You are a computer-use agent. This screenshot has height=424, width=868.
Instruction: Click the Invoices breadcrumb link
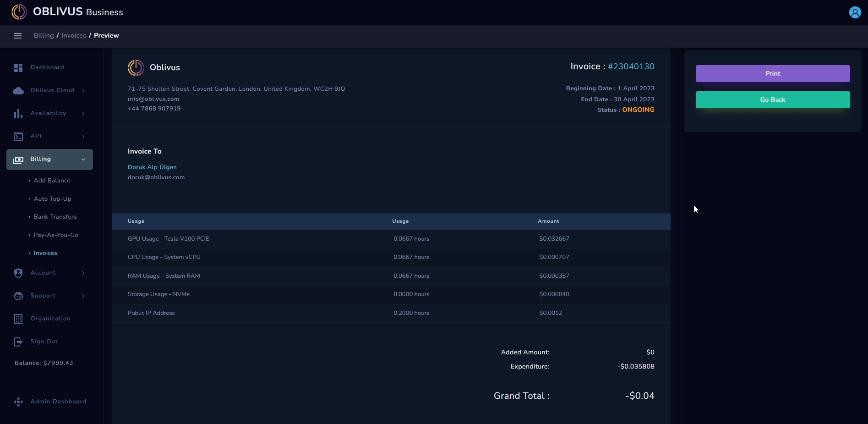(x=74, y=36)
